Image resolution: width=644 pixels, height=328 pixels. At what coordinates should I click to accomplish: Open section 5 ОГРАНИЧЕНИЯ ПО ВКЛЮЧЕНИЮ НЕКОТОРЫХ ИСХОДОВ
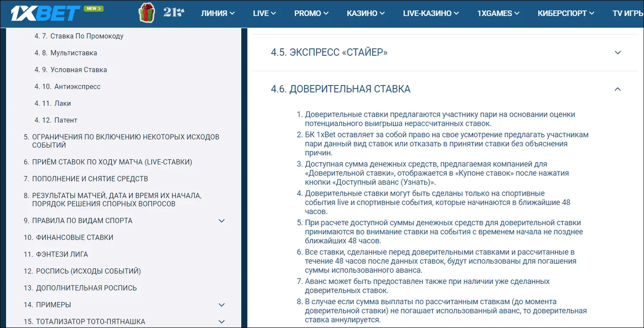121,141
